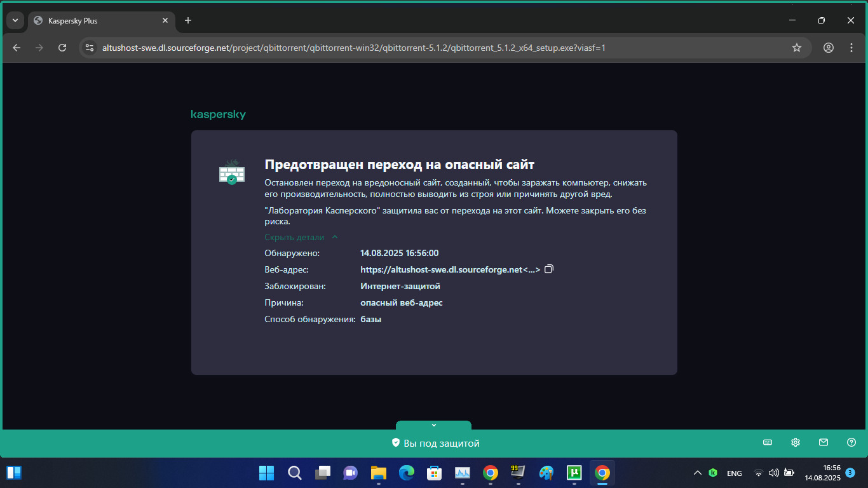This screenshot has width=868, height=488.
Task: Open Microsoft Edge from the taskbar
Action: (x=407, y=473)
